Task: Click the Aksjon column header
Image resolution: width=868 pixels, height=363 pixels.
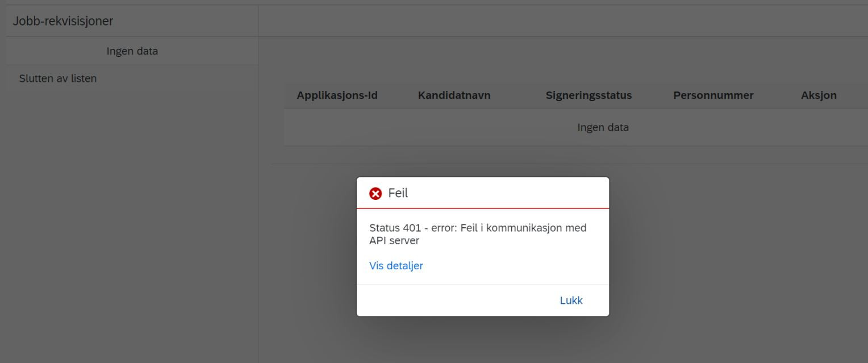Action: [x=819, y=95]
